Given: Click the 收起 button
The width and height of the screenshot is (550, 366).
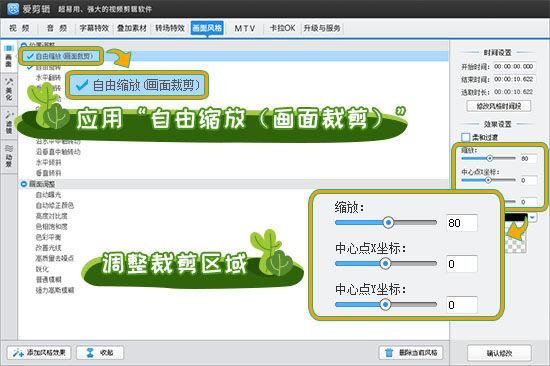Looking at the screenshot, I should 100,352.
